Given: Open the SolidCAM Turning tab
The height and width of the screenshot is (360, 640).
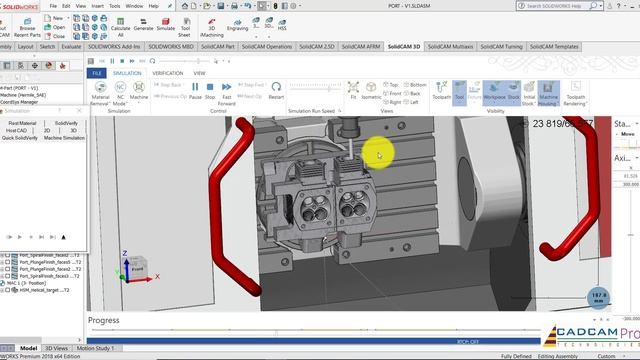Looking at the screenshot, I should click(501, 47).
